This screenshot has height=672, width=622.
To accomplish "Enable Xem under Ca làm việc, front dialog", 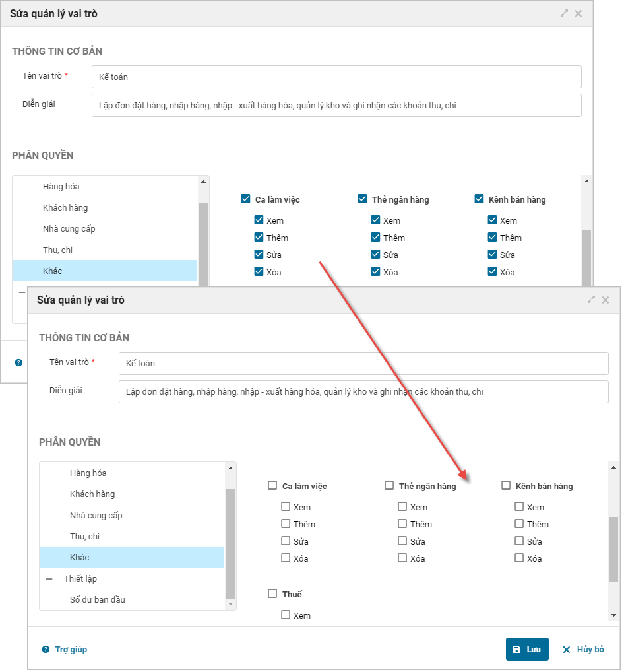I will (x=286, y=506).
